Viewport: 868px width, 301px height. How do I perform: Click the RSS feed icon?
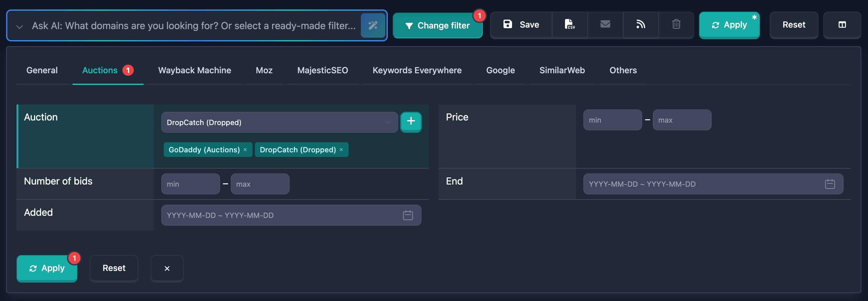click(641, 24)
